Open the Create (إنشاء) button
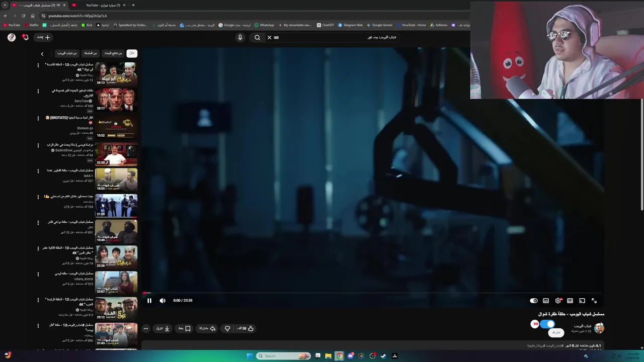 point(43,37)
